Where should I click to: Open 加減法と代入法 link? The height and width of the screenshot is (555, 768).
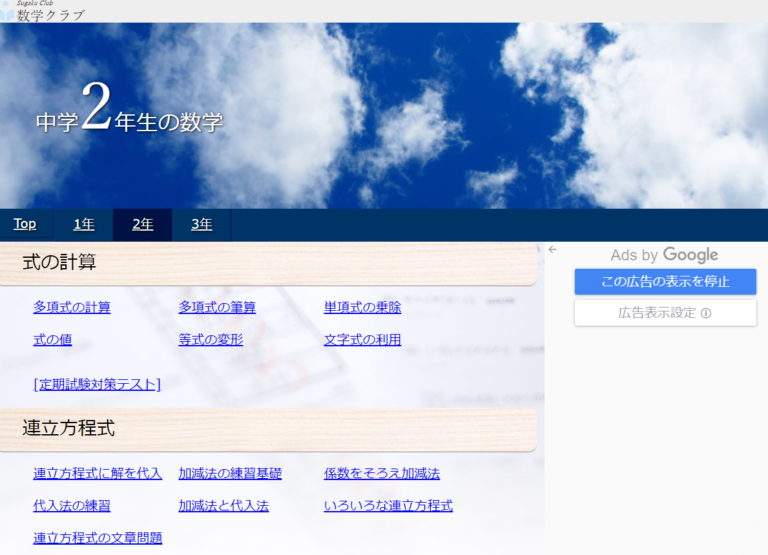tap(223, 506)
